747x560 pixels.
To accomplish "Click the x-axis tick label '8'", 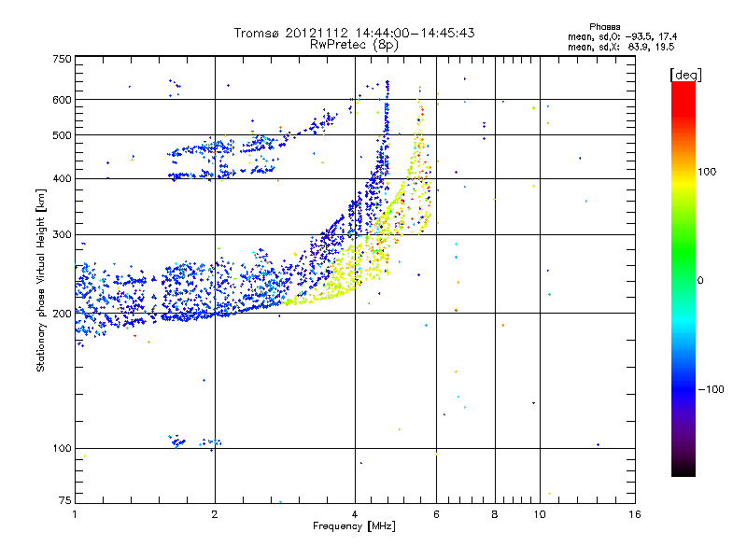I will 495,514.
